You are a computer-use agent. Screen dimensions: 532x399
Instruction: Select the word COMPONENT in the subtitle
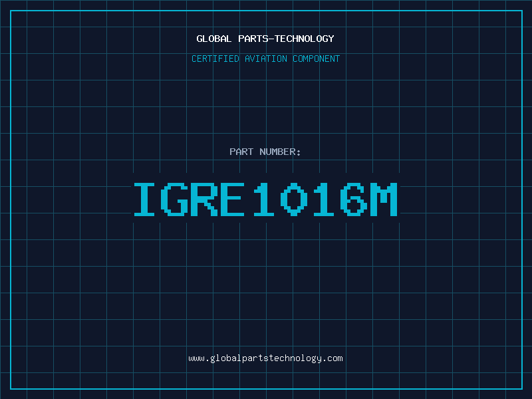pos(317,59)
